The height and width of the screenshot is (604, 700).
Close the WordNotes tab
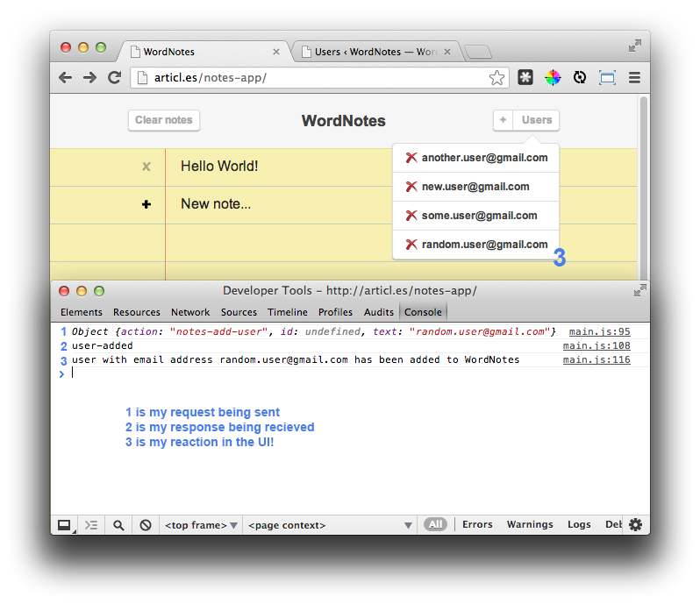pyautogui.click(x=276, y=52)
